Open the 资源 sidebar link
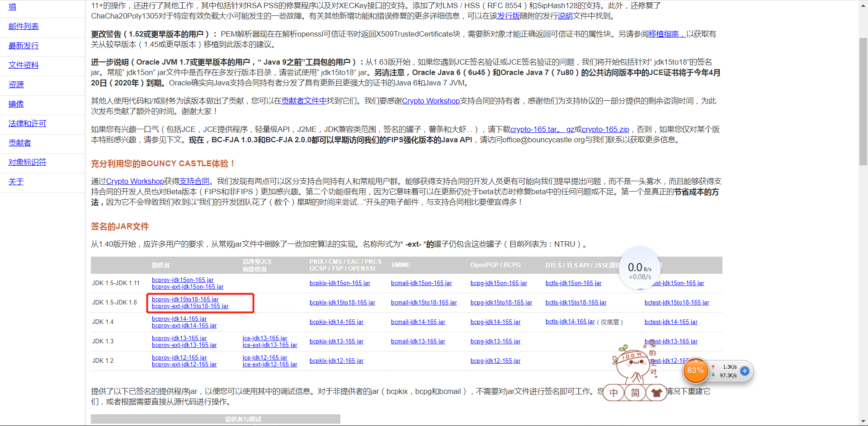The height and width of the screenshot is (426, 868). coord(16,84)
